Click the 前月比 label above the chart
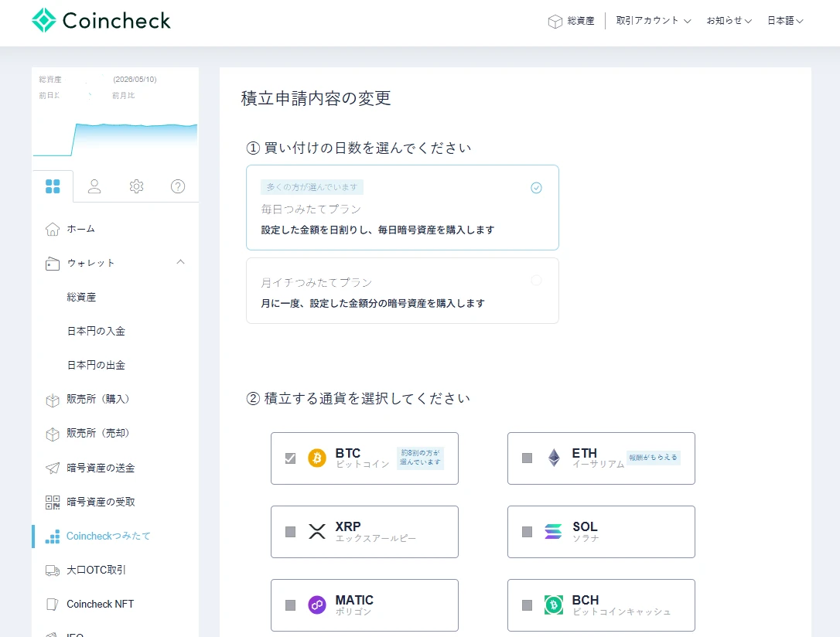This screenshot has width=840, height=637. (x=123, y=95)
